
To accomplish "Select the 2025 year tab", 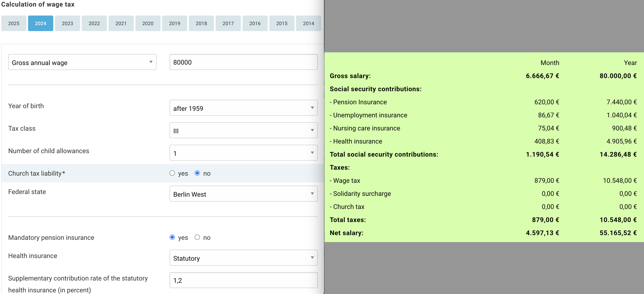I will 14,24.
